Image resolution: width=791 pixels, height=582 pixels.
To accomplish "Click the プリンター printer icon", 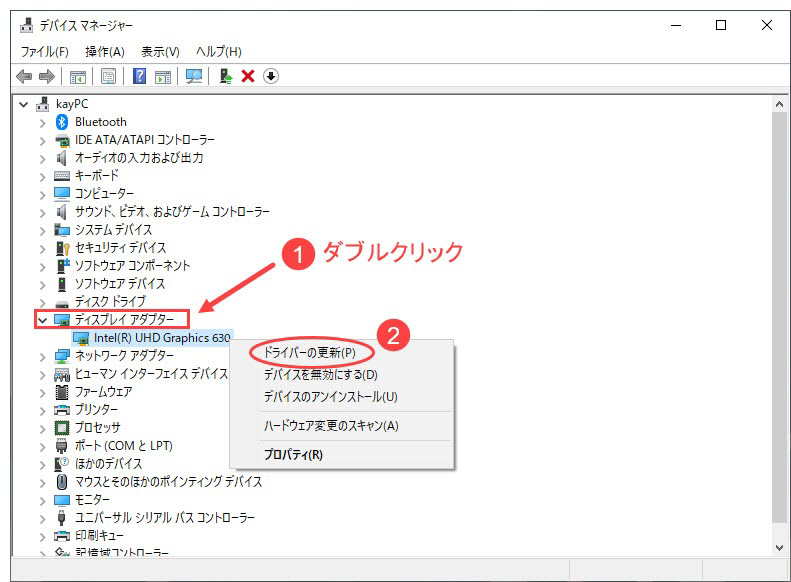I will (62, 410).
